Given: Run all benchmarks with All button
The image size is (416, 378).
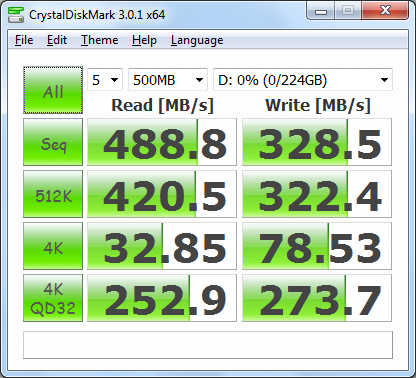Looking at the screenshot, I should coord(53,90).
